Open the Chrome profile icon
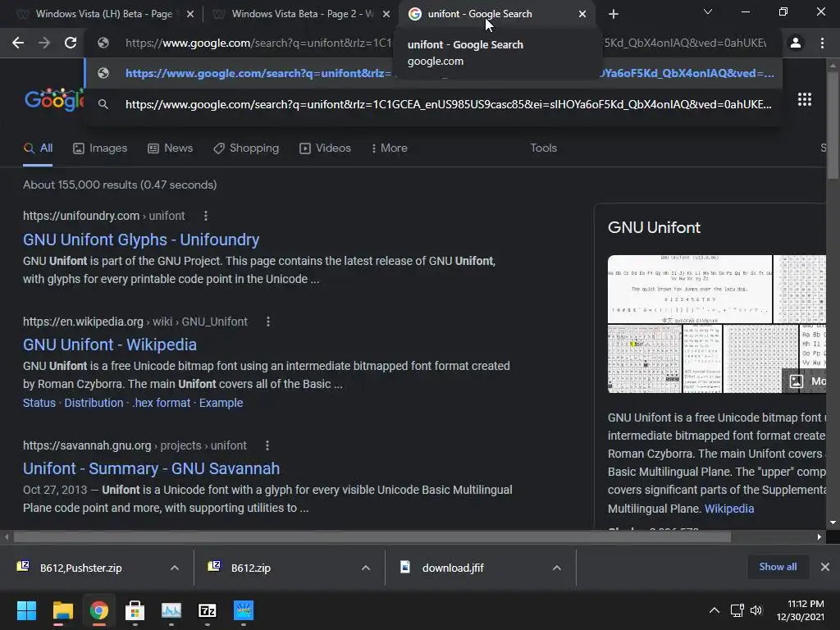Image resolution: width=840 pixels, height=630 pixels. tap(796, 43)
